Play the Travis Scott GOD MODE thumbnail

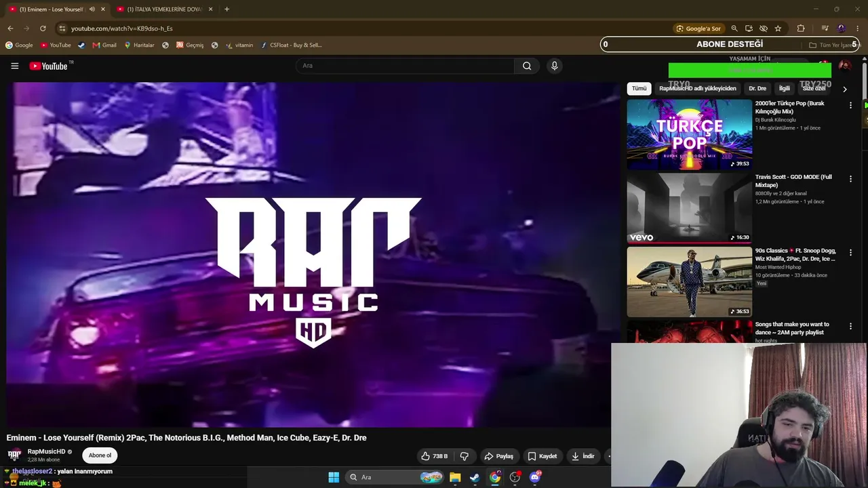pos(689,209)
